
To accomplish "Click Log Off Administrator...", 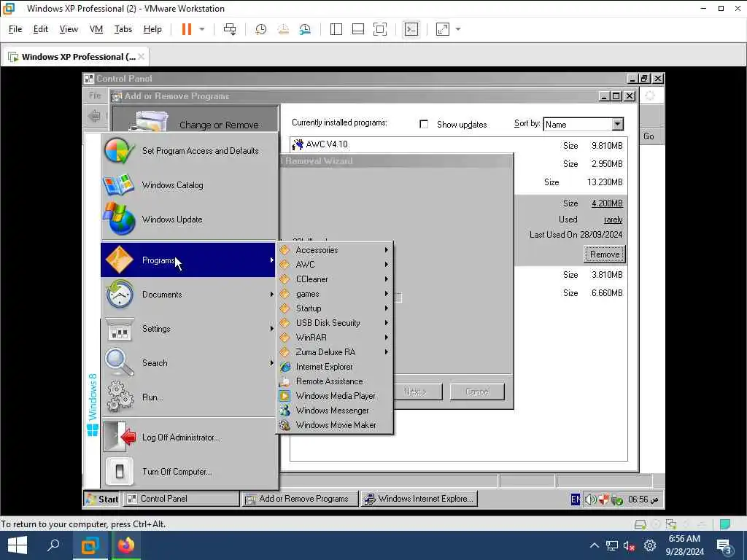I will 188,437.
